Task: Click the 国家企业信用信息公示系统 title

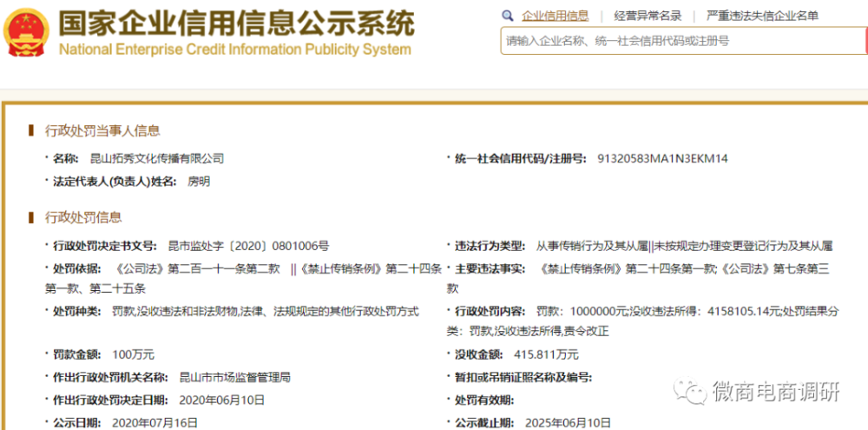Action: [237, 23]
